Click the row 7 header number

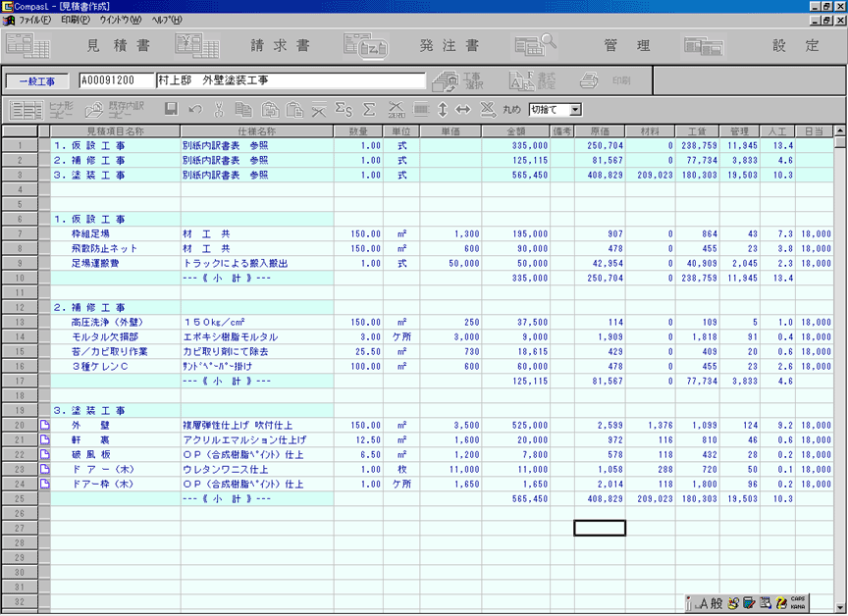20,234
